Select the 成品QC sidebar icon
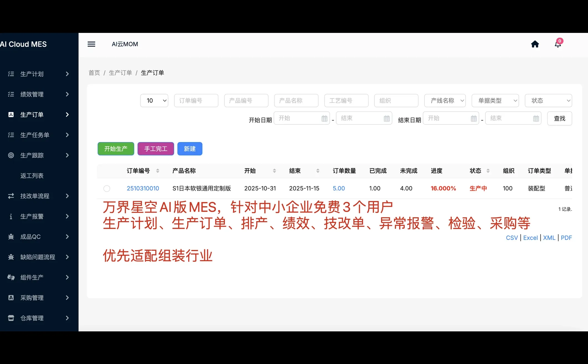Screen dimensions: 588x364 (x=11, y=237)
